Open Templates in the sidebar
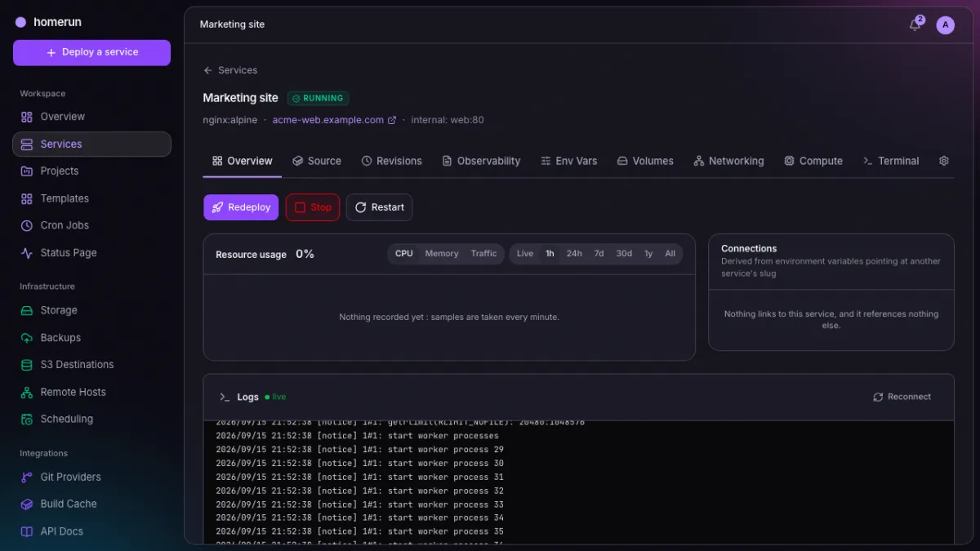This screenshot has height=551, width=980. 91,198
